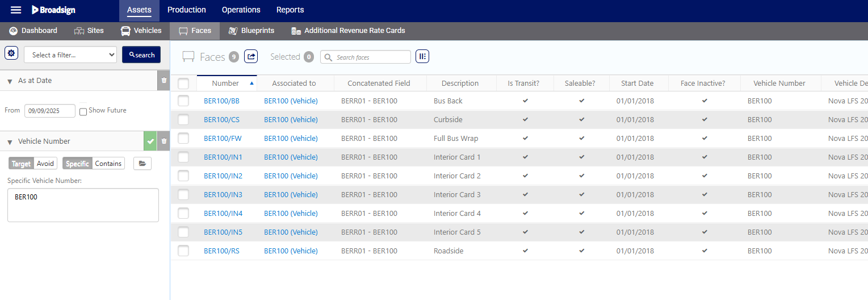868x300 pixels.
Task: Switch to the Vehicles tab
Action: (x=141, y=31)
